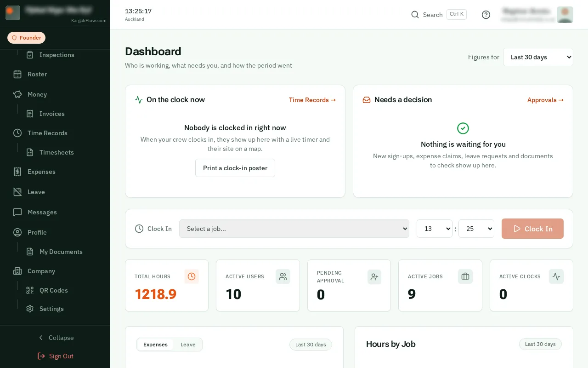Click the Settings gear icon
588x368 pixels.
[x=30, y=309]
